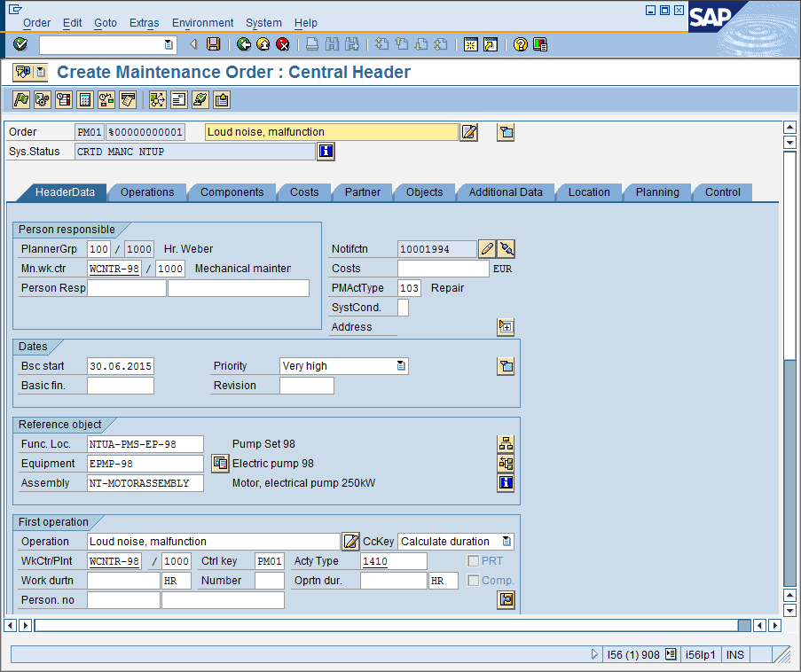Toggle the PRT checkbox

click(x=474, y=561)
